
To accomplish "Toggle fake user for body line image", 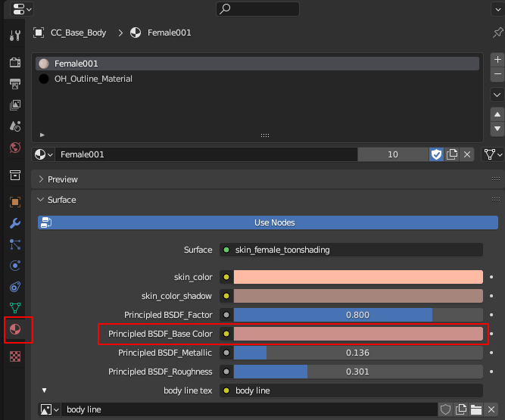I will 445,409.
